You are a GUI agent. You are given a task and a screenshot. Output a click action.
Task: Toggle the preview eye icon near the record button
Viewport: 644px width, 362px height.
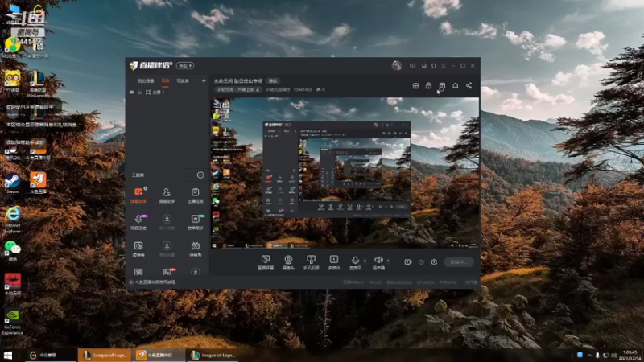421,262
